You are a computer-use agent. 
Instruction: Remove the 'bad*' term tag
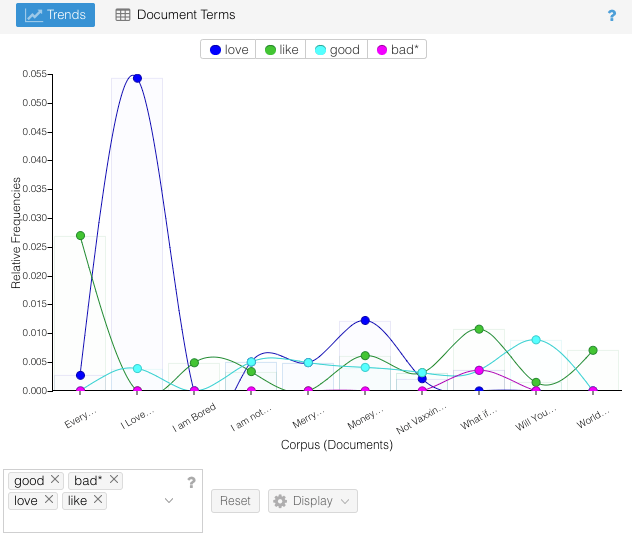click(x=115, y=480)
